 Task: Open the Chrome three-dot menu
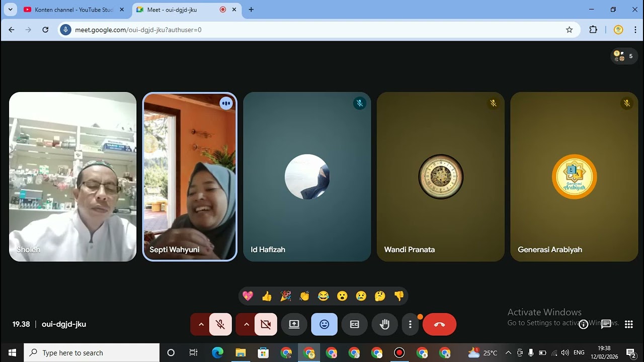coord(635,30)
